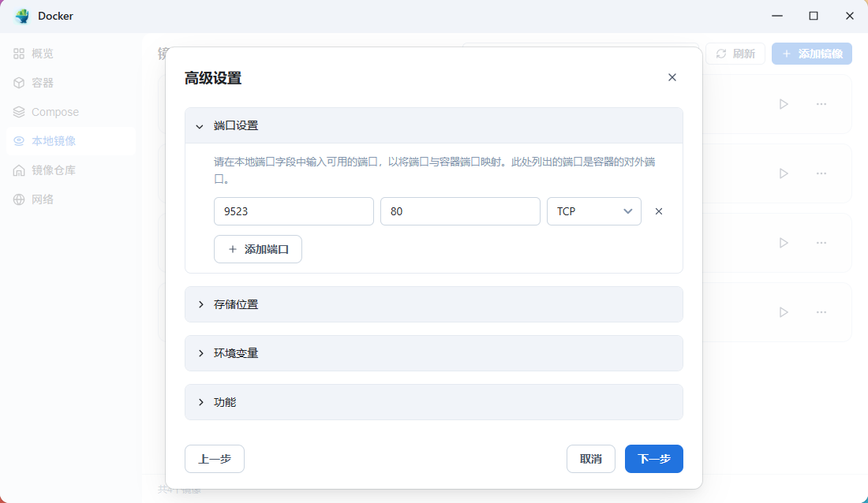Open the TCP protocol dropdown
868x503 pixels.
pyautogui.click(x=593, y=211)
